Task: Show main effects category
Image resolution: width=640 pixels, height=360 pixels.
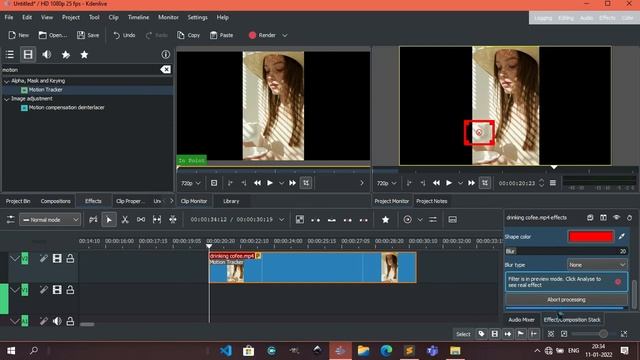Action: [10, 54]
